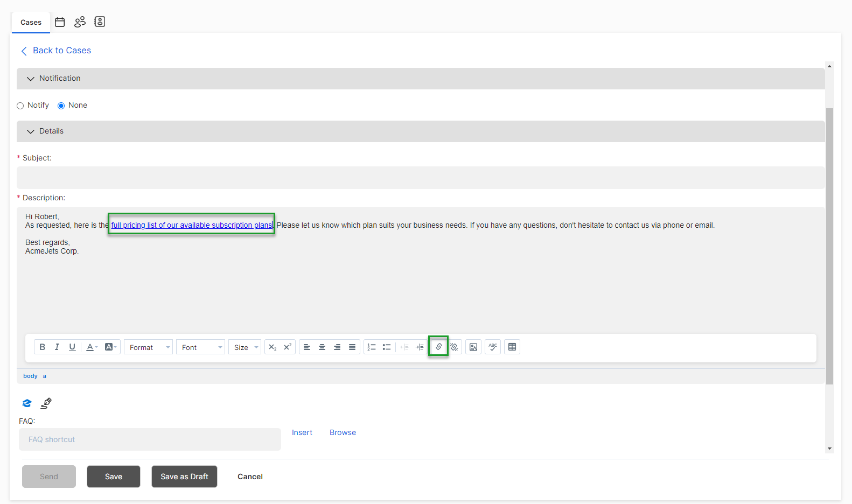This screenshot has height=504, width=852.
Task: Click 'Best regards,' line in description
Action: (x=47, y=242)
